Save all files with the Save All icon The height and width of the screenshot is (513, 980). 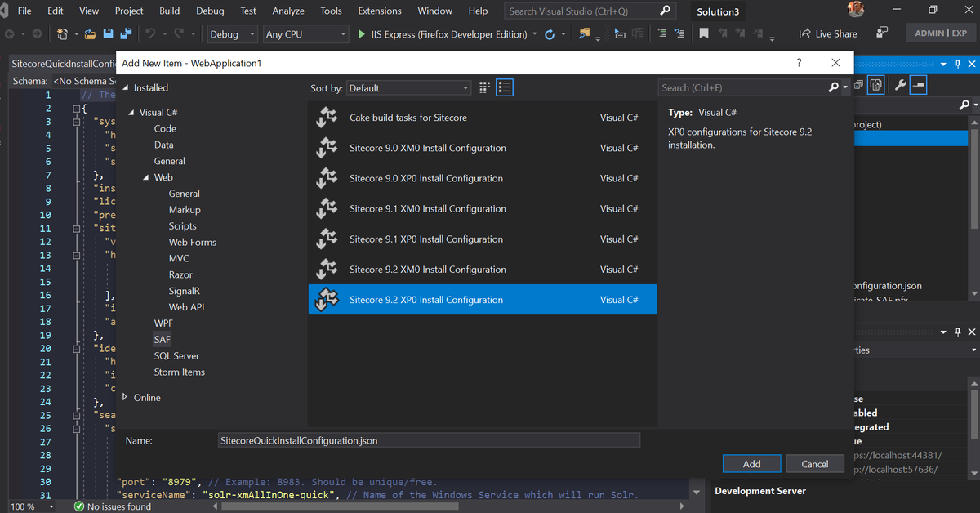point(125,33)
